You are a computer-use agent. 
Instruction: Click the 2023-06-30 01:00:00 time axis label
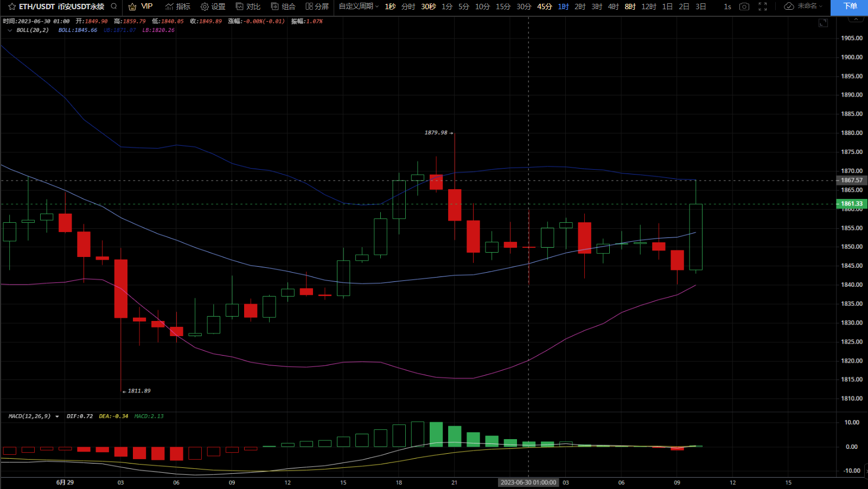pos(528,482)
